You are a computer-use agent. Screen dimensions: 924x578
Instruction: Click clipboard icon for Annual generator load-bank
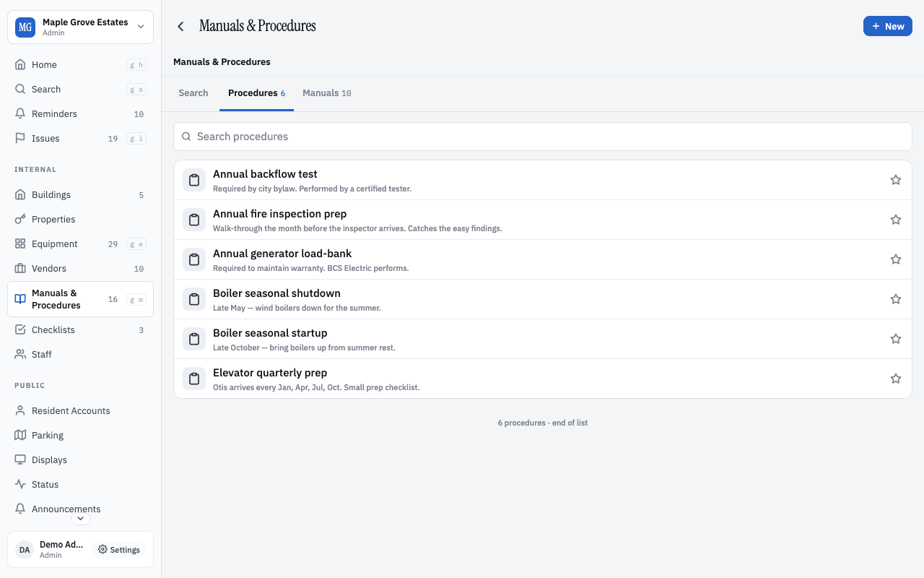(194, 259)
